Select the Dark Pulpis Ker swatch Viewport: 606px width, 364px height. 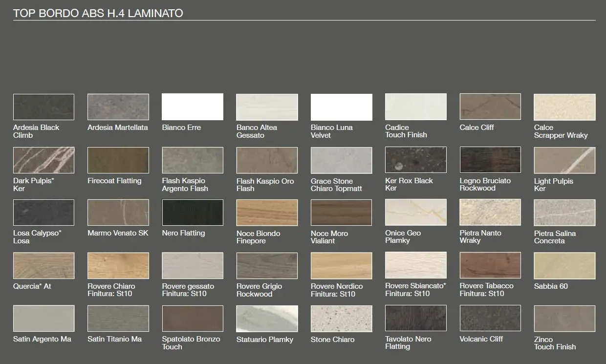[43, 160]
